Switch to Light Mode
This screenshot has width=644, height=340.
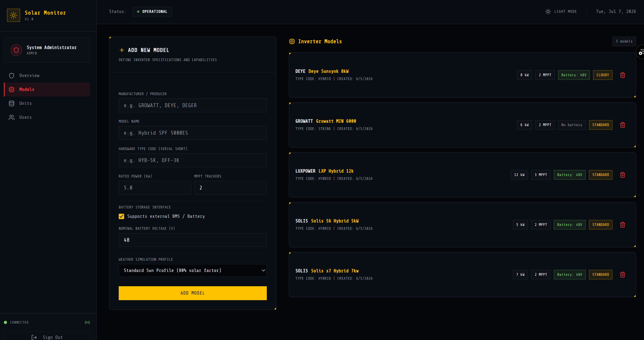(561, 11)
